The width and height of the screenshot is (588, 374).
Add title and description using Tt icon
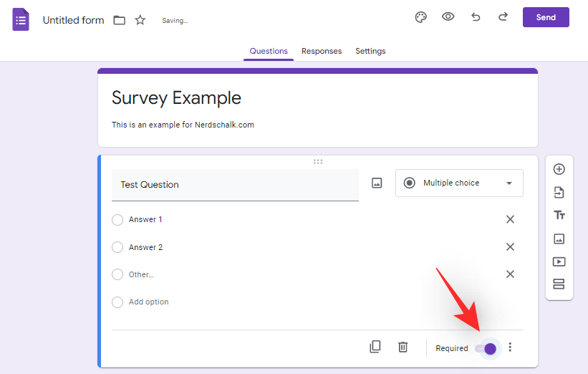click(x=559, y=216)
